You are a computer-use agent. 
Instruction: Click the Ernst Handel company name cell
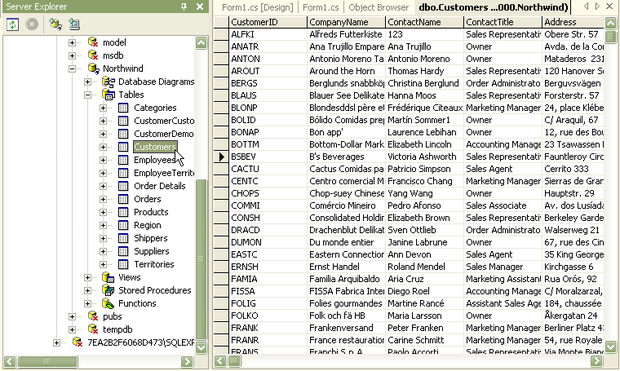(x=346, y=267)
